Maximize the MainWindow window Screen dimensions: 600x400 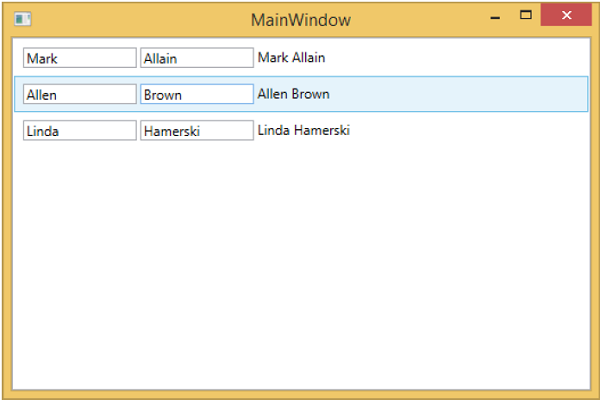coord(524,15)
